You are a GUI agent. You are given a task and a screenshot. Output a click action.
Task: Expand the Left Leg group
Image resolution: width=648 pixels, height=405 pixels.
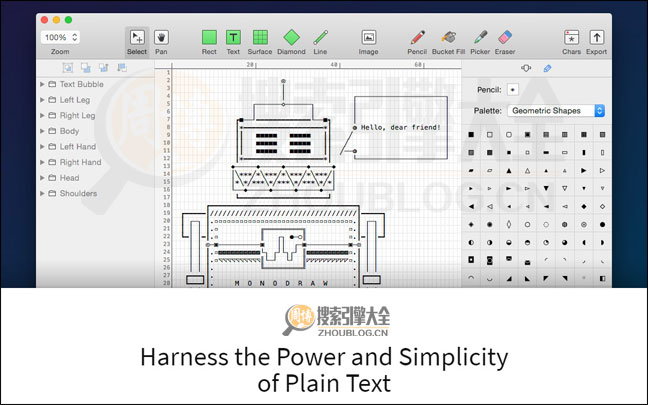tap(42, 100)
